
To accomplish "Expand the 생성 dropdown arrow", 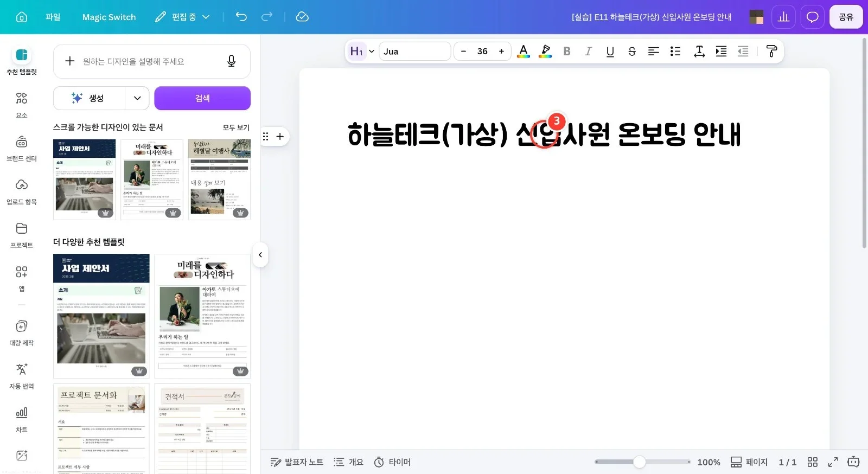I will [x=137, y=98].
